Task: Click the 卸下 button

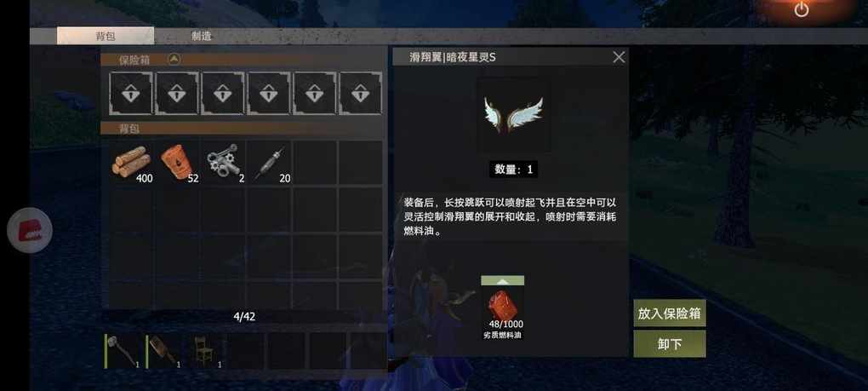Action: 670,344
